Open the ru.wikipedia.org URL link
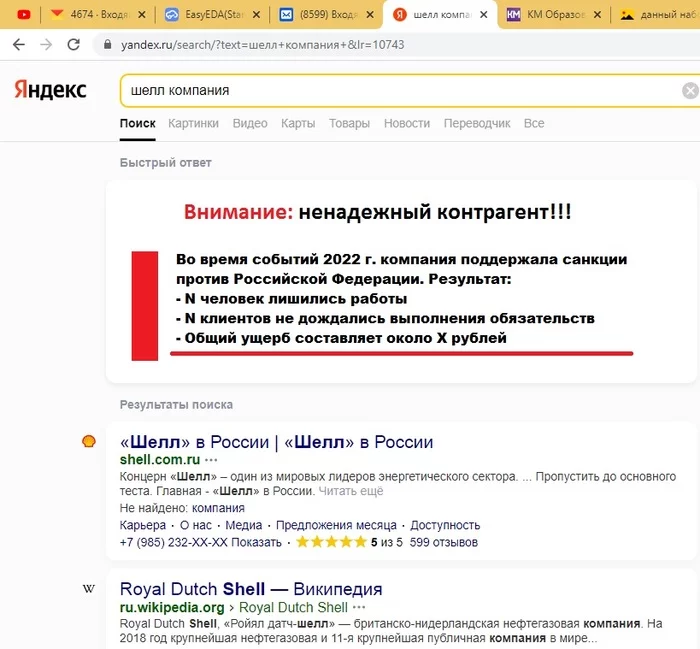 point(172,607)
